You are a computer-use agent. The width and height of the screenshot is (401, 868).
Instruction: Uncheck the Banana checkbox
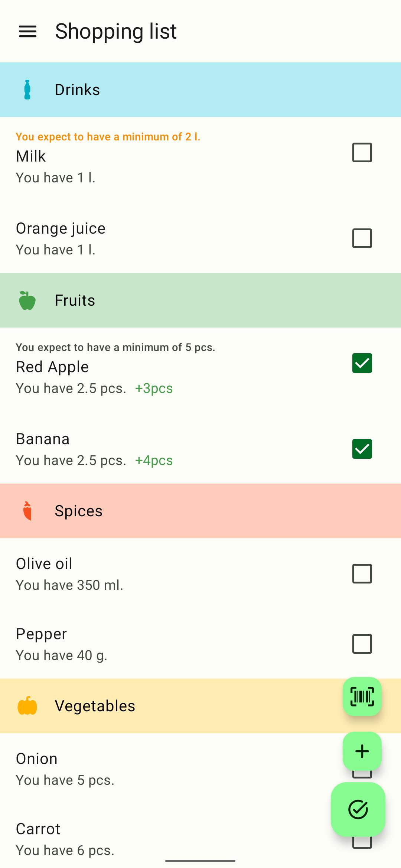click(x=362, y=449)
